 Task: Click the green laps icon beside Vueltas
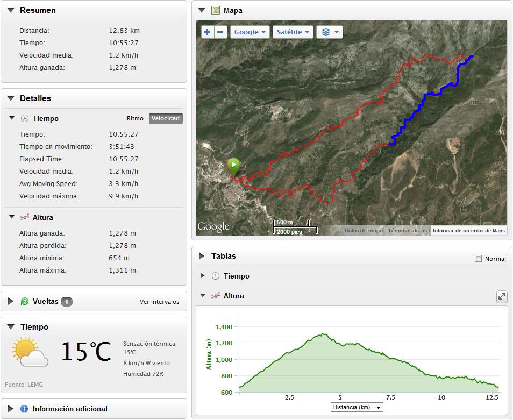(x=25, y=301)
